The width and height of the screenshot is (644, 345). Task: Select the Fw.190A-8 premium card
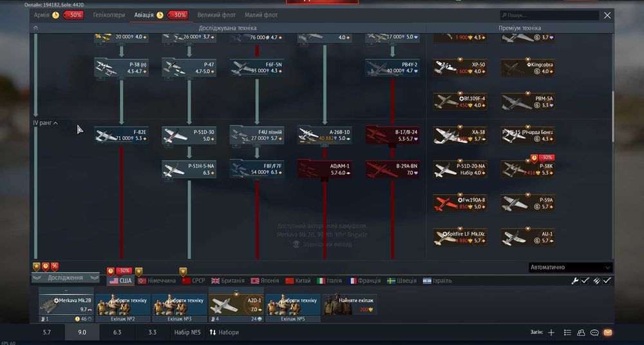click(460, 202)
